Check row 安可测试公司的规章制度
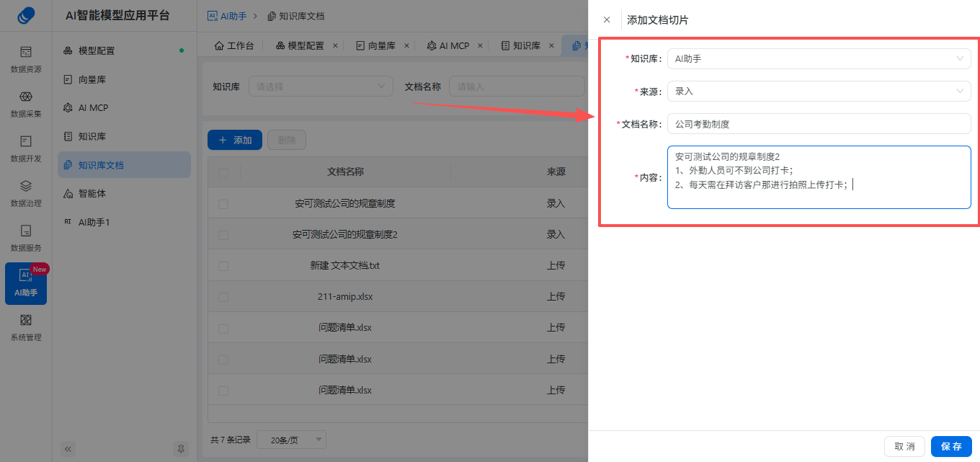The image size is (980, 462). point(223,204)
